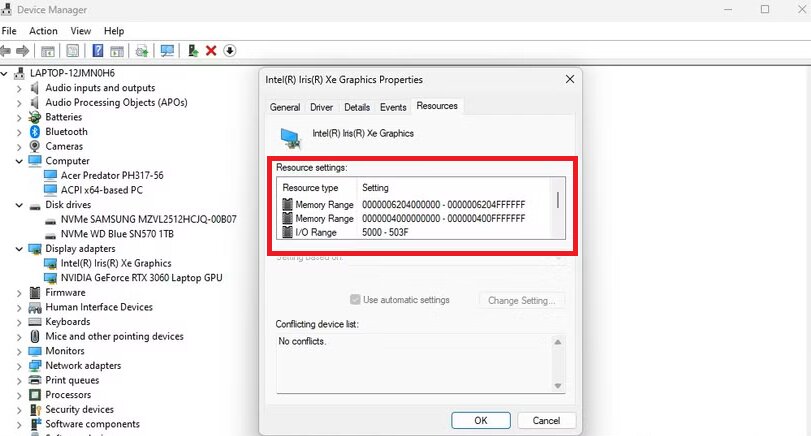Collapse the Disk drives category

coord(19,205)
